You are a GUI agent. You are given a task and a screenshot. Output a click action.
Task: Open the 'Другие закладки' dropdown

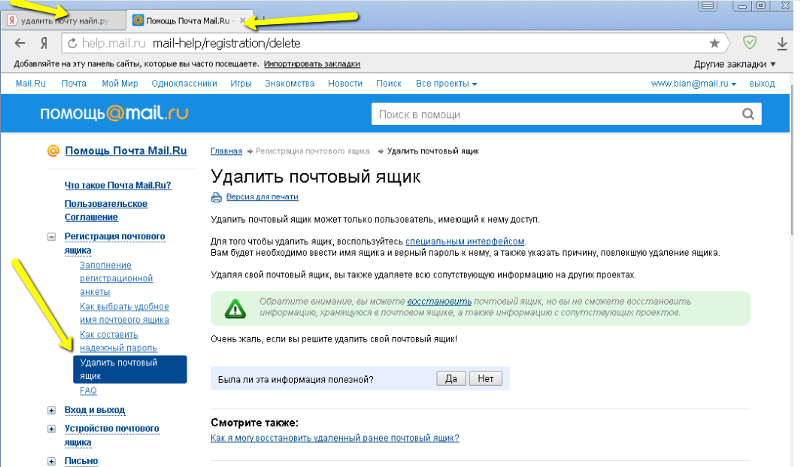point(735,64)
